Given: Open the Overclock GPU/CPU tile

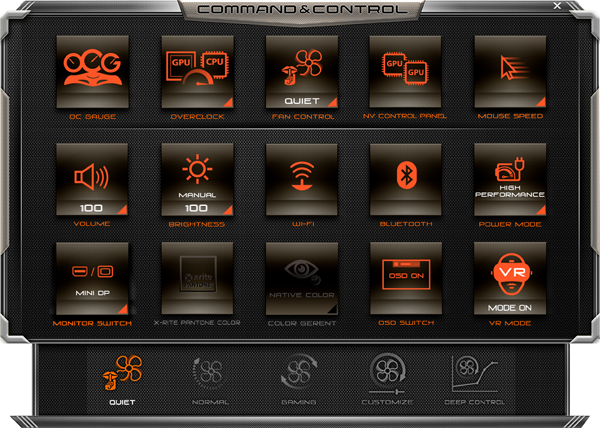Looking at the screenshot, I should pos(196,71).
